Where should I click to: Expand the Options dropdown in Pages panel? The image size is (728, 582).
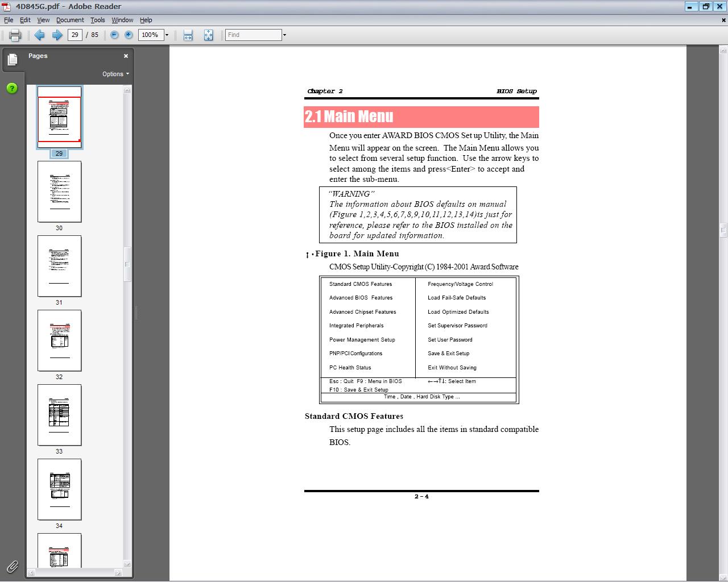point(115,74)
